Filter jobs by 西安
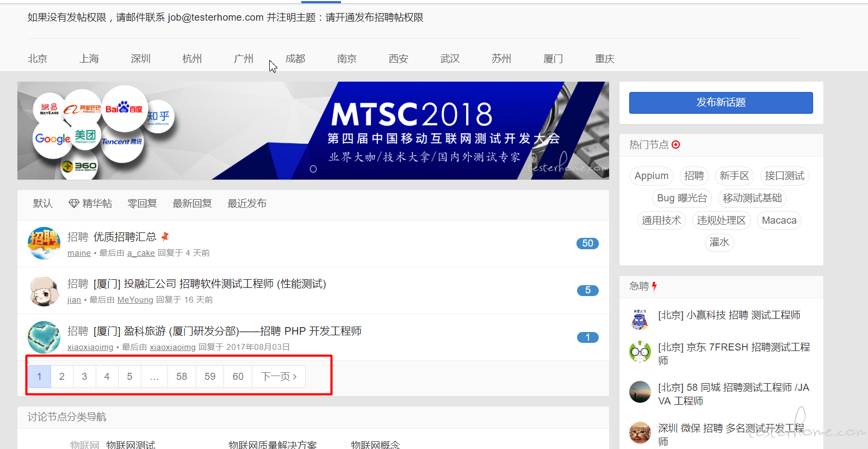The image size is (868, 449). (399, 59)
